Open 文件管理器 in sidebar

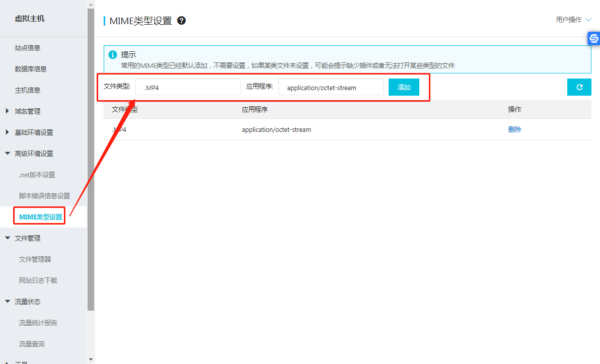pyautogui.click(x=35, y=259)
